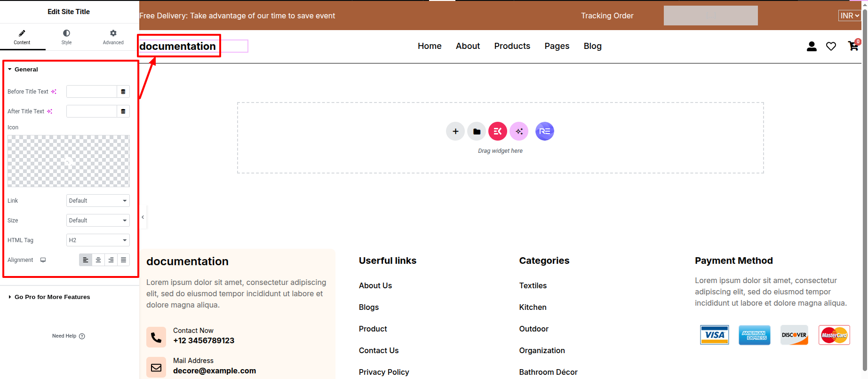
Task: Click the add new section plus icon
Action: click(x=455, y=131)
